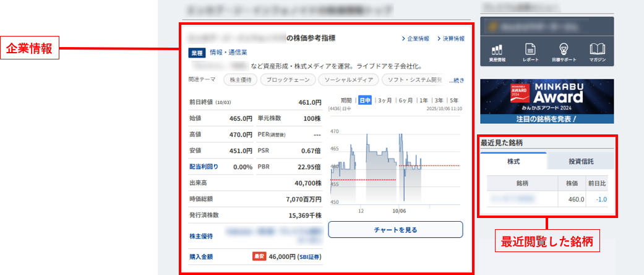Expand related themes with ...続き
Screen dimensions: 644x275
click(x=457, y=81)
